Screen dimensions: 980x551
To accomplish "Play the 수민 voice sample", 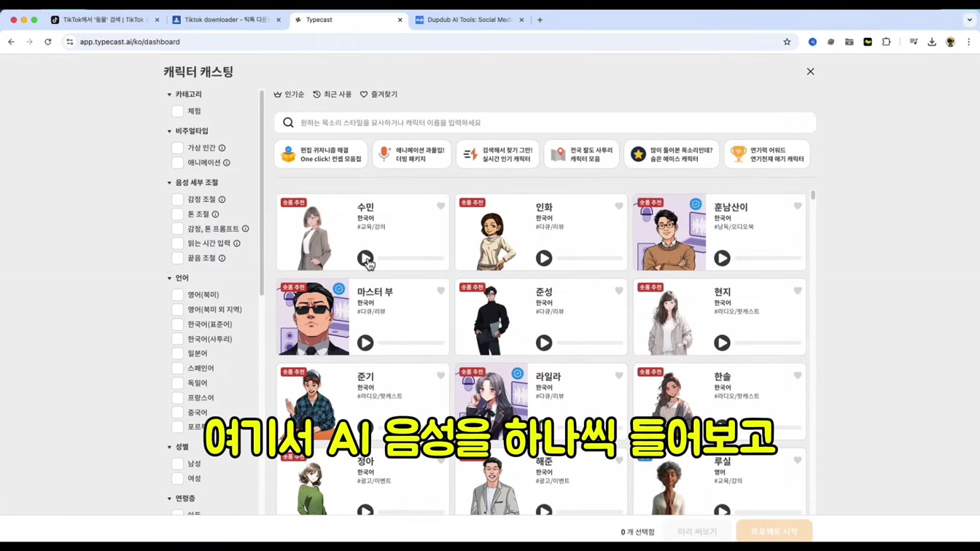I will tap(365, 258).
